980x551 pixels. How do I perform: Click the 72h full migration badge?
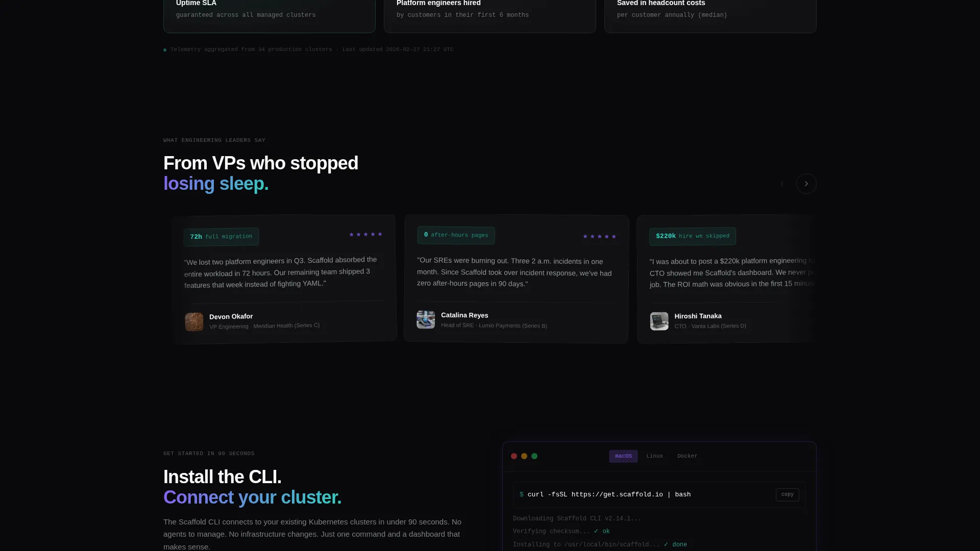coord(221,237)
